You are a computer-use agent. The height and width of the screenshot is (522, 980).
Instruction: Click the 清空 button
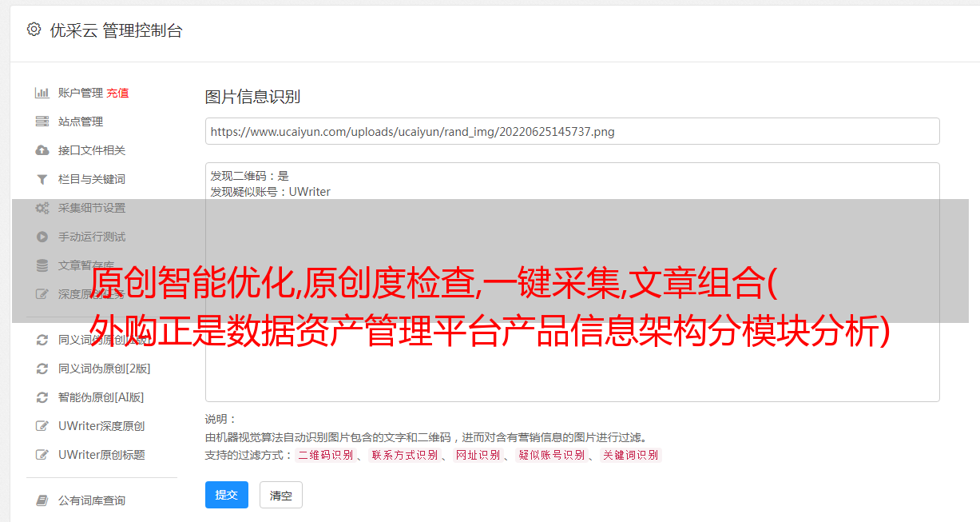click(281, 496)
